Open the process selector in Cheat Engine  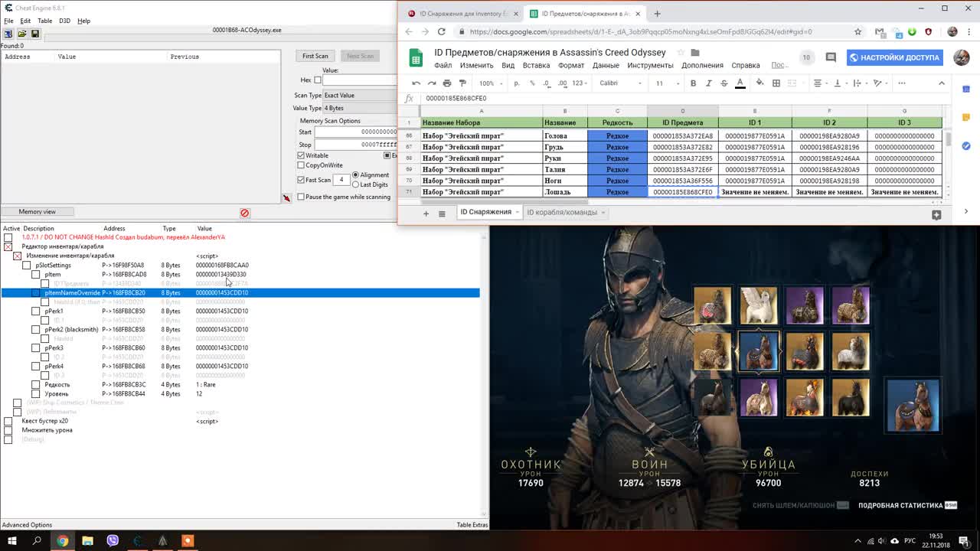pyautogui.click(x=9, y=34)
